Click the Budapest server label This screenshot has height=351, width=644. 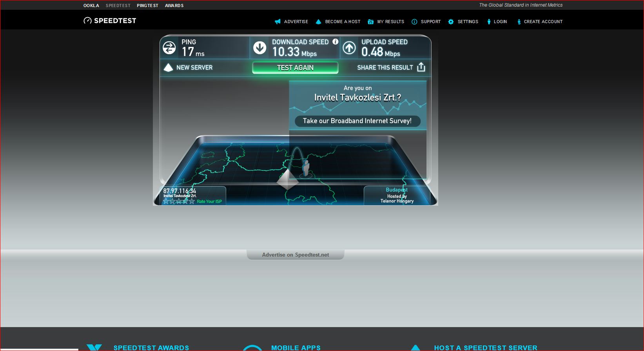(x=397, y=190)
